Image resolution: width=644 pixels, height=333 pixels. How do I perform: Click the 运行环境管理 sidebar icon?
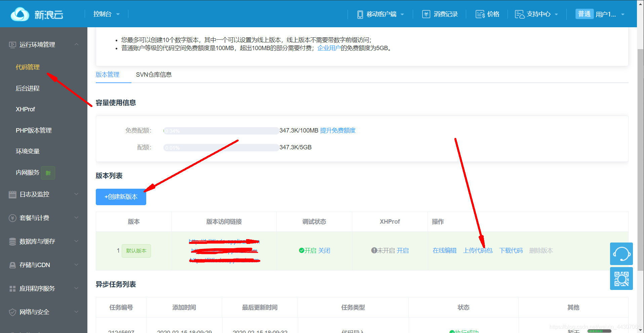tap(12, 45)
